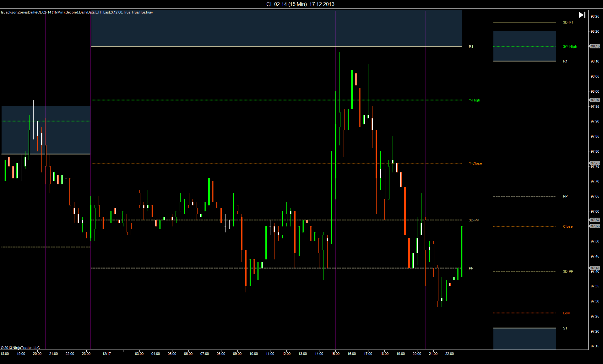Click the green 3/Y-High label on the right
Image resolution: width=603 pixels, height=364 pixels.
570,46
